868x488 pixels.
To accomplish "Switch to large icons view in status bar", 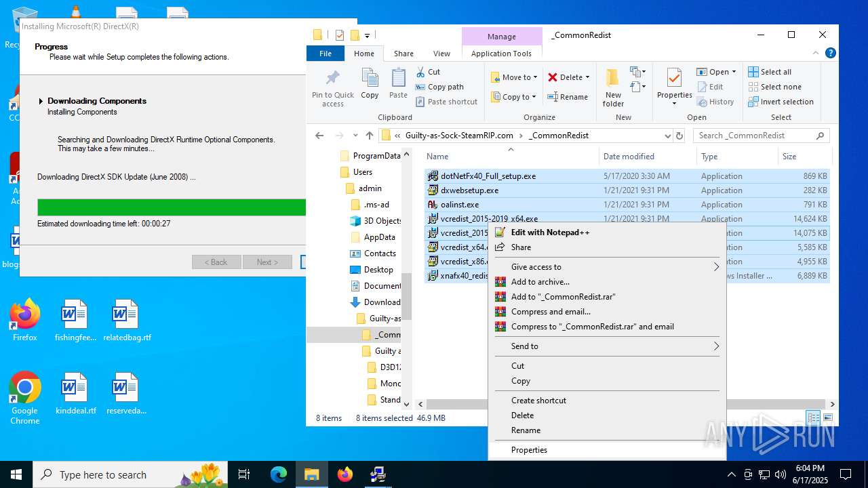I will 827,418.
